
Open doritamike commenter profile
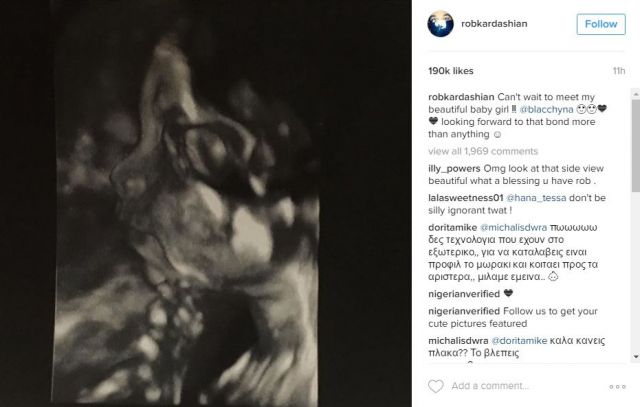coord(453,227)
